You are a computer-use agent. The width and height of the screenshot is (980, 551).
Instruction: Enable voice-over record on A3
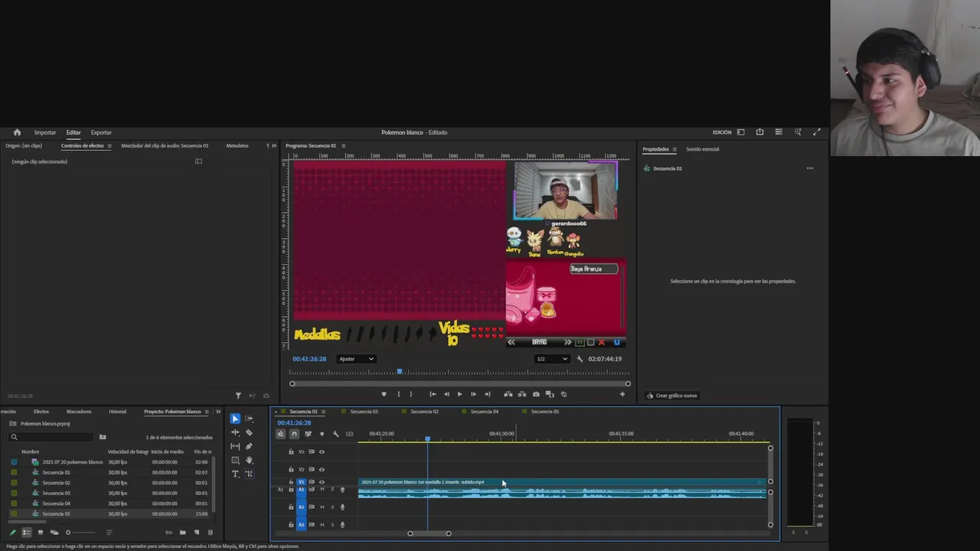click(342, 524)
